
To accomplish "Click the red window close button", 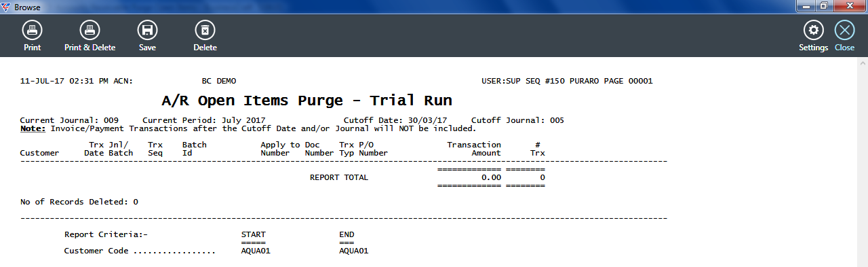I will (849, 5).
